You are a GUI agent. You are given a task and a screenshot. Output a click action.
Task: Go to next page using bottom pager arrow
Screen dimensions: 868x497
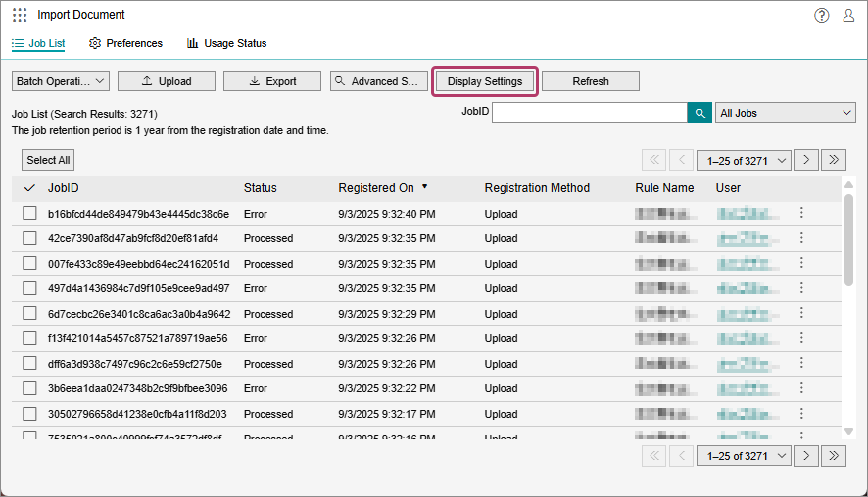click(806, 456)
